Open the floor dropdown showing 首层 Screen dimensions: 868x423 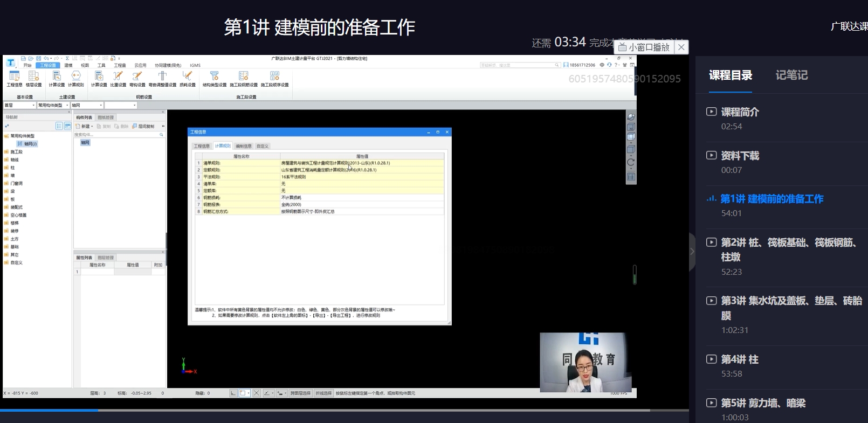point(19,105)
